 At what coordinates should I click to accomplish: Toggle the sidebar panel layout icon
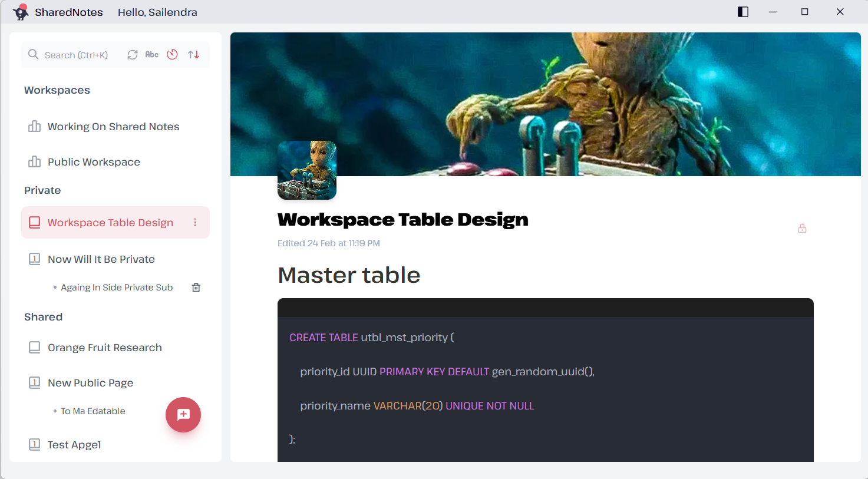[x=743, y=12]
